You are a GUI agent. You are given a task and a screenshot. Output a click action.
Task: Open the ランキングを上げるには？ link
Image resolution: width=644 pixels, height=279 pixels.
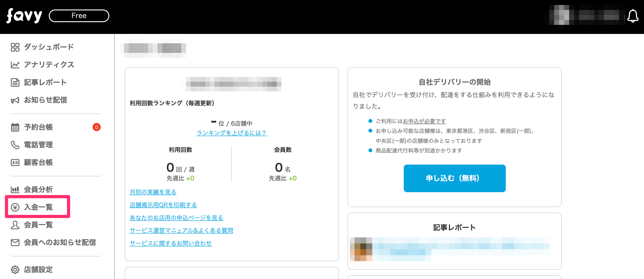pyautogui.click(x=231, y=133)
